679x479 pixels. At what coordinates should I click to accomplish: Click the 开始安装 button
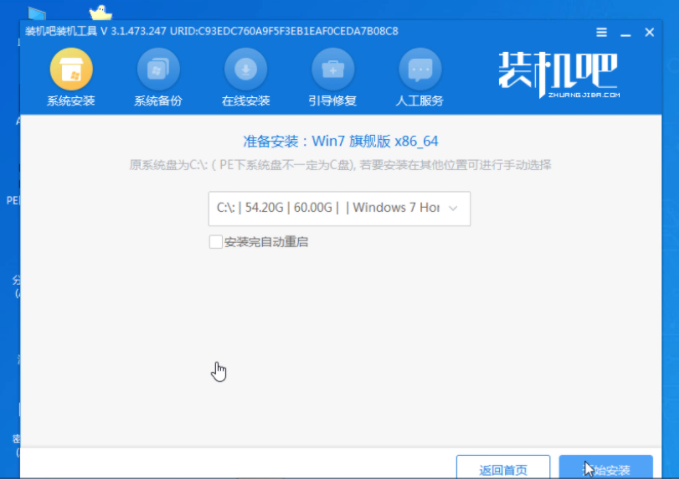(x=606, y=468)
